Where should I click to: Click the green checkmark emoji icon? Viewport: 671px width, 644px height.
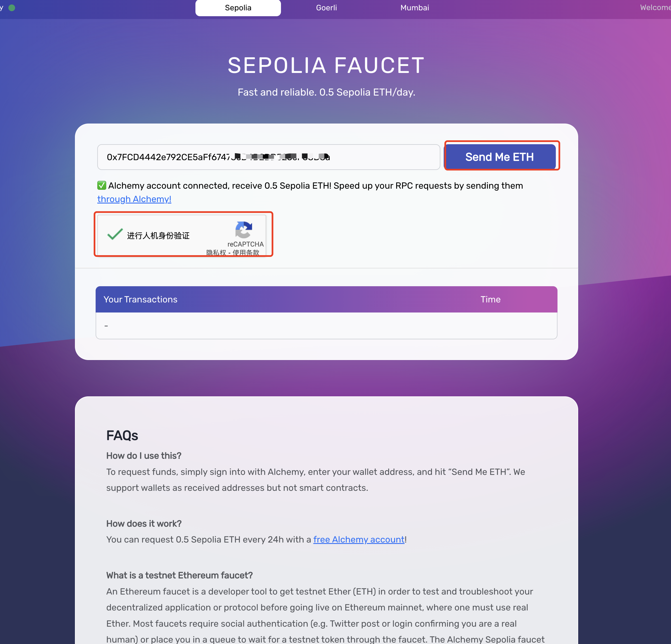(x=102, y=186)
